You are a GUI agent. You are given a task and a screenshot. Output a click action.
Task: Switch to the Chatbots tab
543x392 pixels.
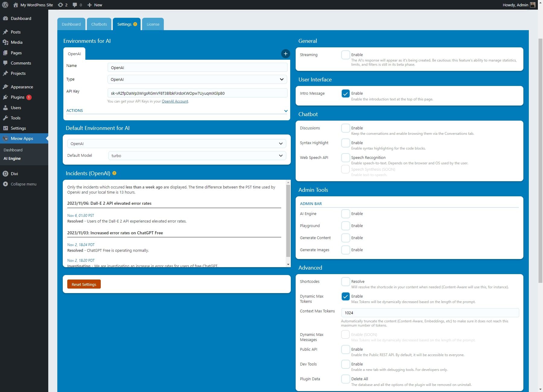[99, 24]
